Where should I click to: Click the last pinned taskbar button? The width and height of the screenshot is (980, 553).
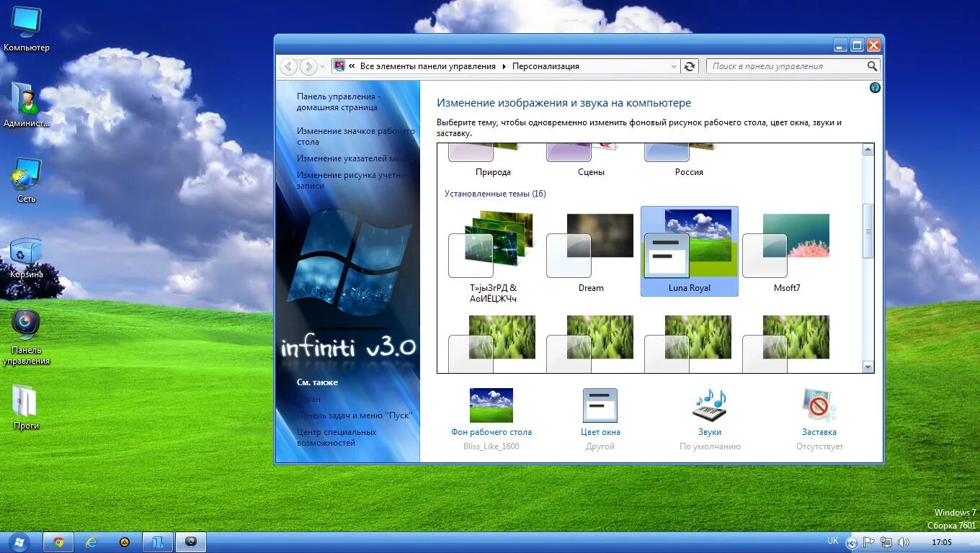(x=191, y=542)
